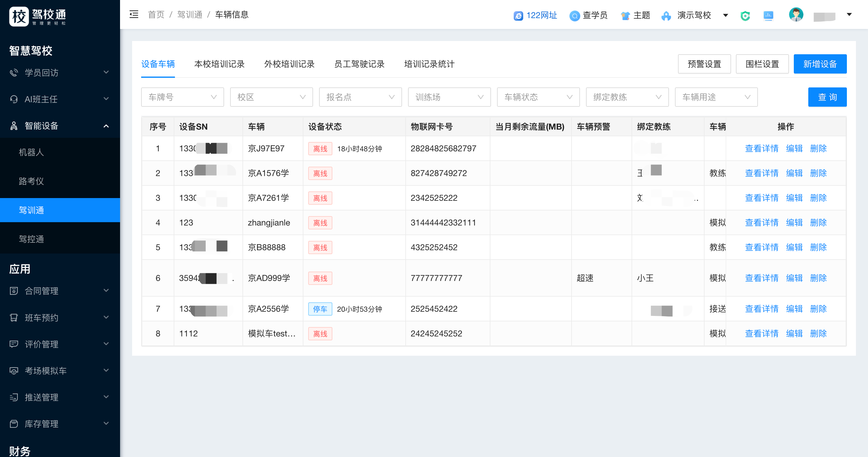Click the user avatar
Screen dimensions: 868x457
tap(796, 15)
